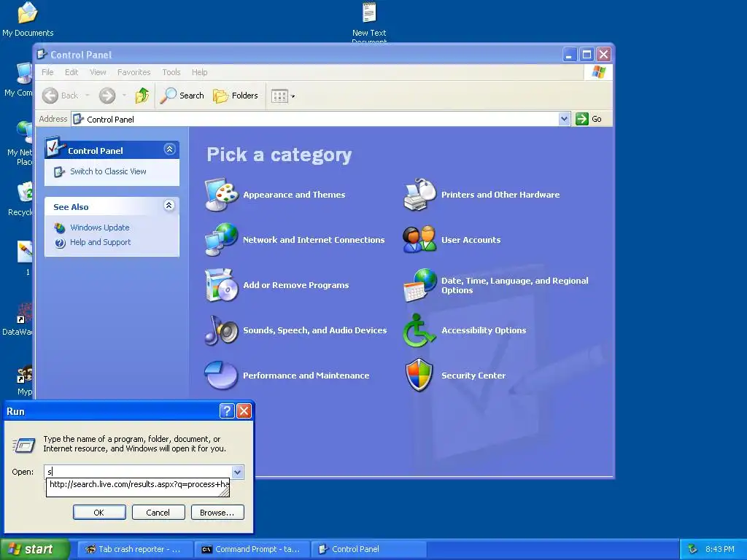747x560 pixels.
Task: Click the Back arrow toolbar button
Action: tap(61, 96)
